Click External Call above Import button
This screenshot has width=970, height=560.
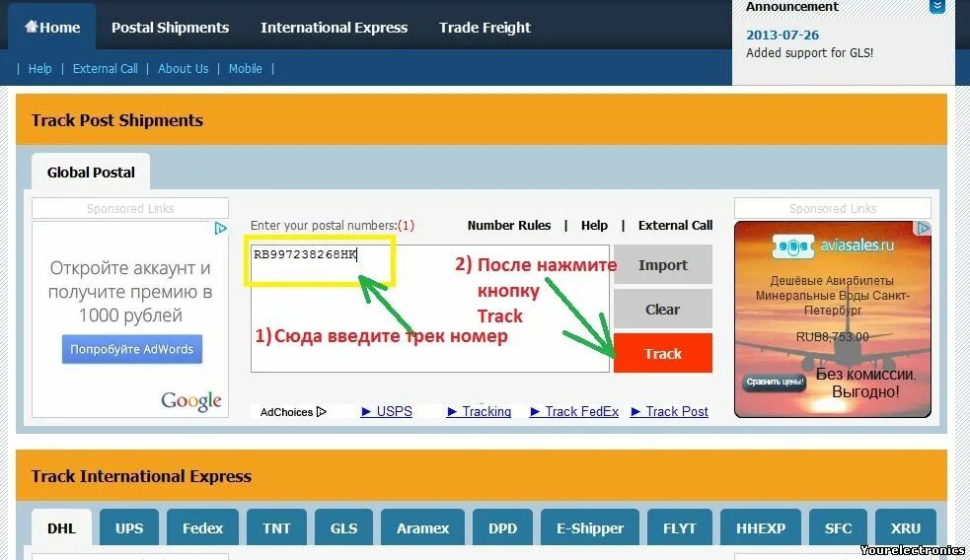(x=676, y=225)
